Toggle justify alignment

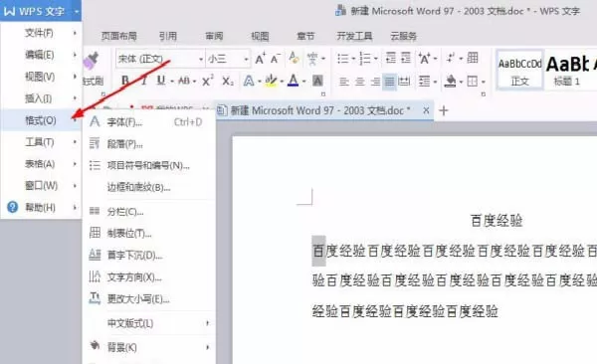[389, 82]
